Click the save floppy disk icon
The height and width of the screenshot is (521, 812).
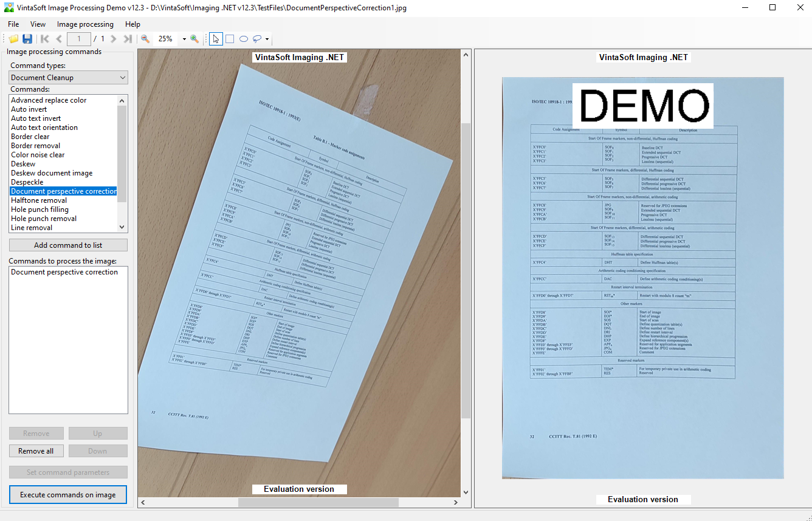coord(27,39)
